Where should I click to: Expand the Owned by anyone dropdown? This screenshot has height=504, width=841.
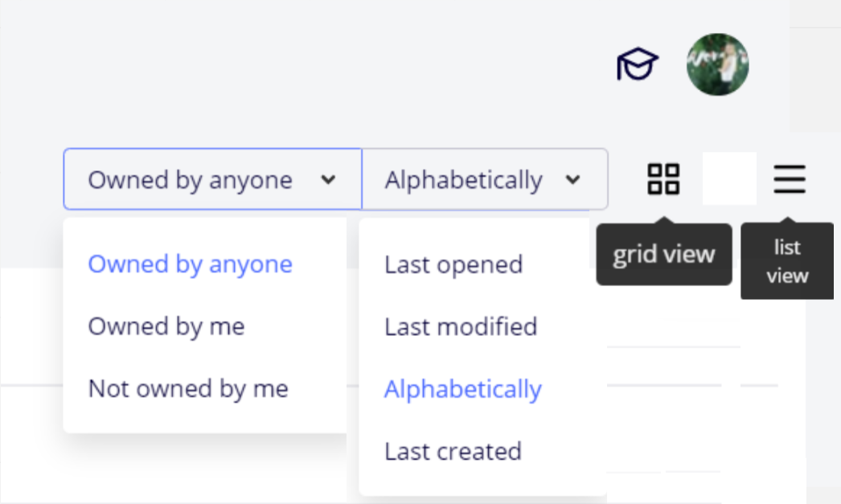point(191,180)
